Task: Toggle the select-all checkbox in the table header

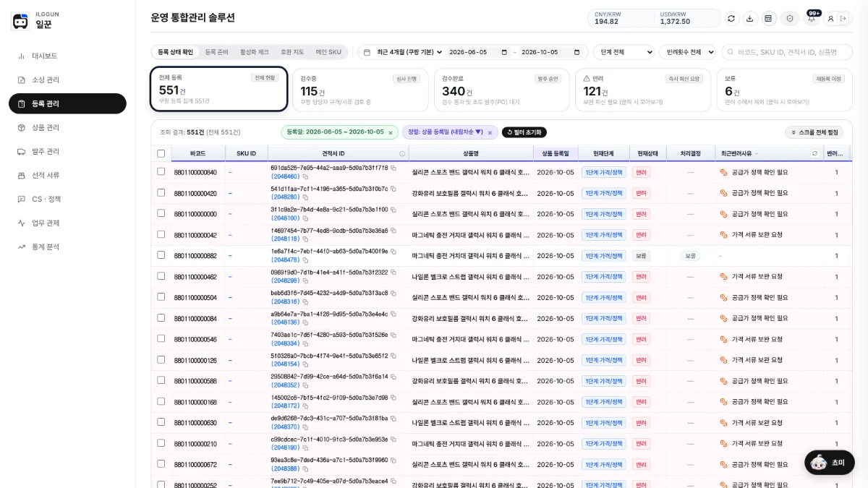Action: coord(161,153)
